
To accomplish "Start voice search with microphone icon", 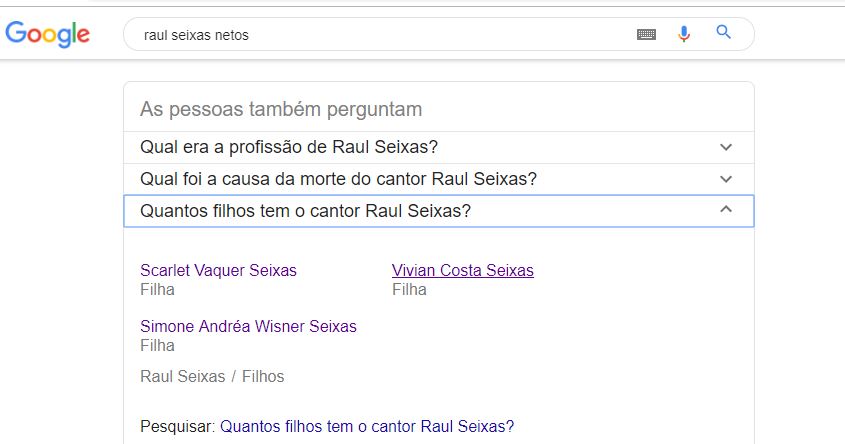I will point(684,34).
